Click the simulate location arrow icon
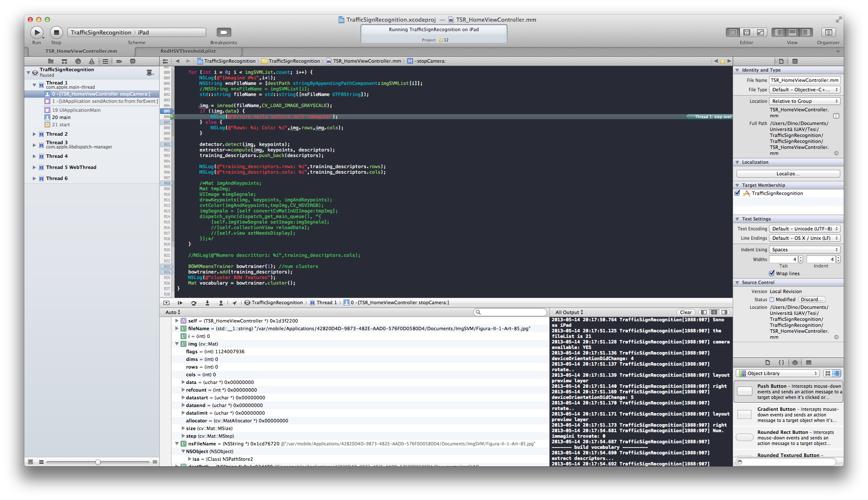868x500 pixels. coord(234,303)
